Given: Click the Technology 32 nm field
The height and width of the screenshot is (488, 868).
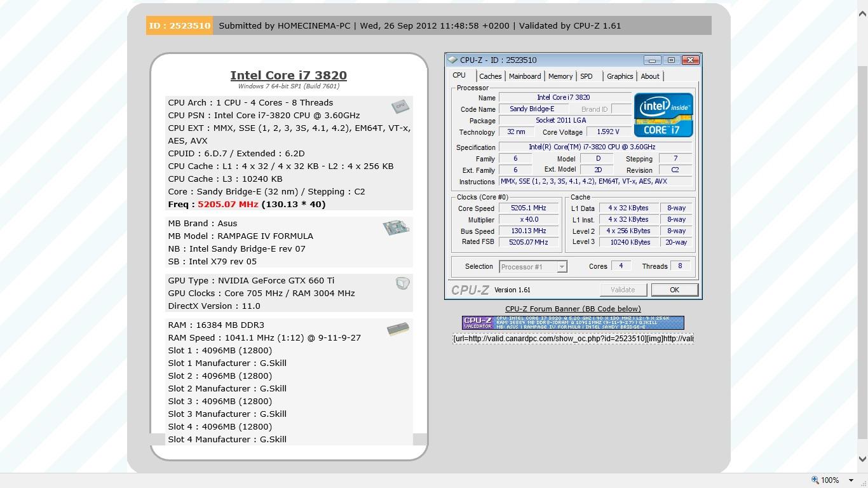Looking at the screenshot, I should [516, 132].
